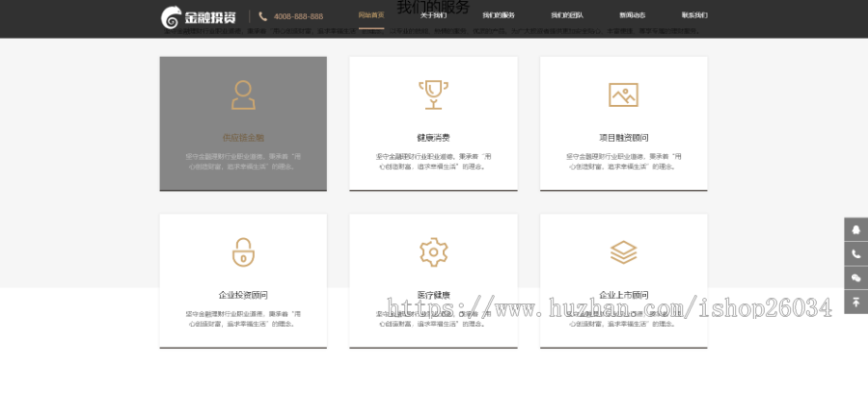Click description text under 项目融资顾问
This screenshot has height=396, width=868.
click(x=624, y=162)
